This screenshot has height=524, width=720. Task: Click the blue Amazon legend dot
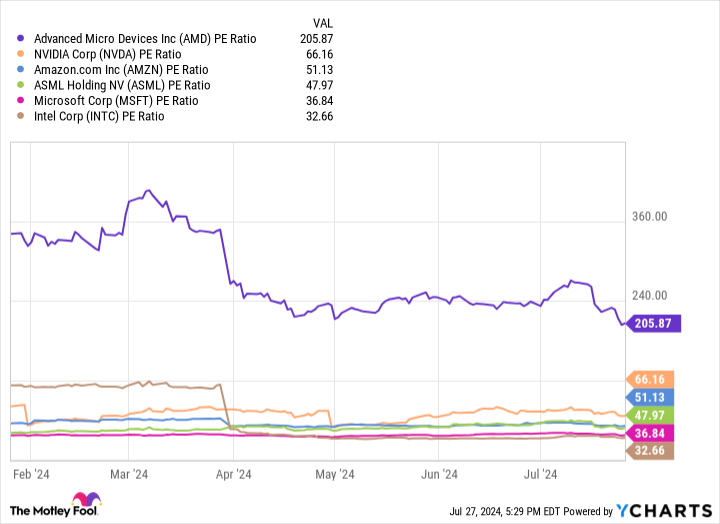20,69
